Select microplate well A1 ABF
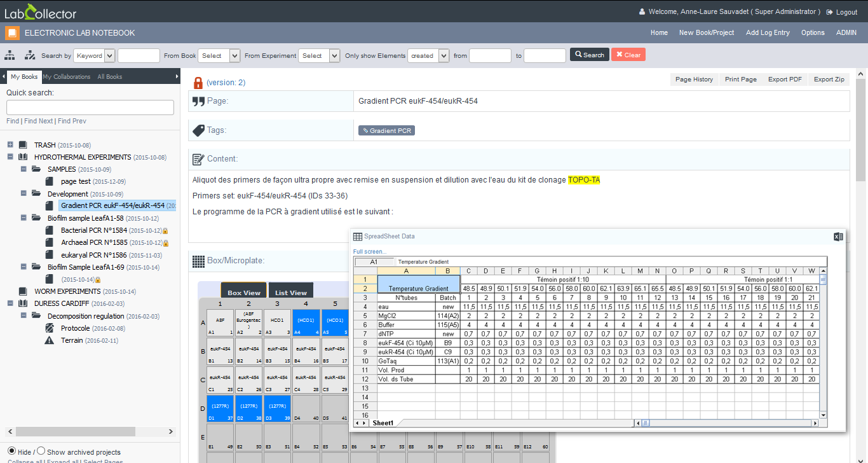 click(x=220, y=322)
